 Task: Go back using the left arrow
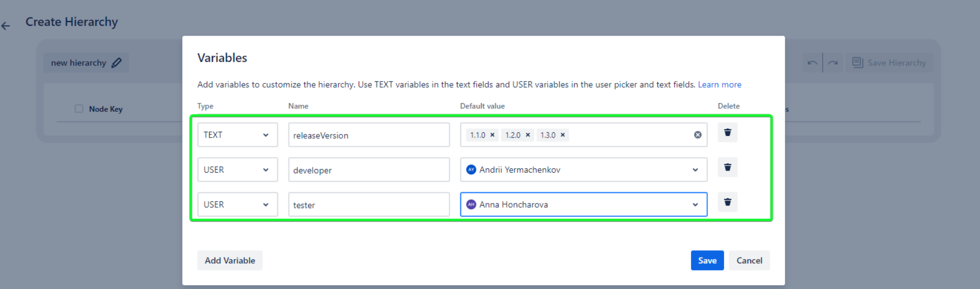(x=6, y=26)
